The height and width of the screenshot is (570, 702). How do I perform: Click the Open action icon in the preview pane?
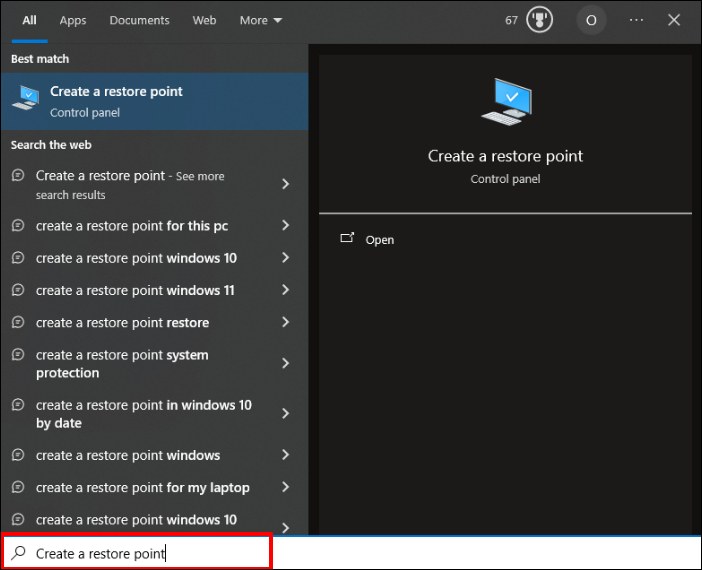348,239
